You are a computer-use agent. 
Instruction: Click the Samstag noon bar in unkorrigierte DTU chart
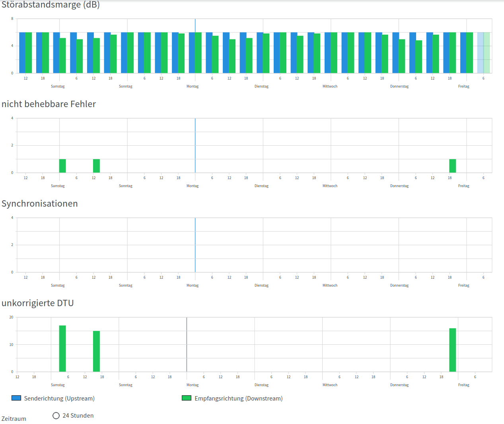(96, 352)
